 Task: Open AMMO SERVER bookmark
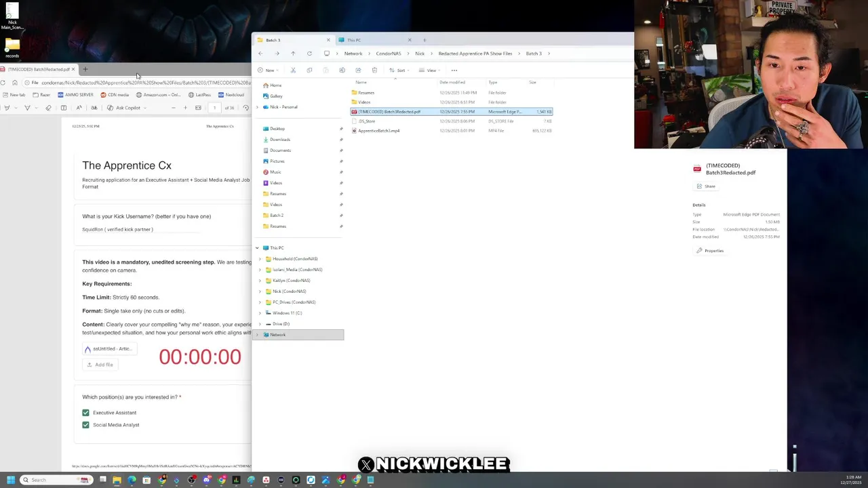click(75, 95)
